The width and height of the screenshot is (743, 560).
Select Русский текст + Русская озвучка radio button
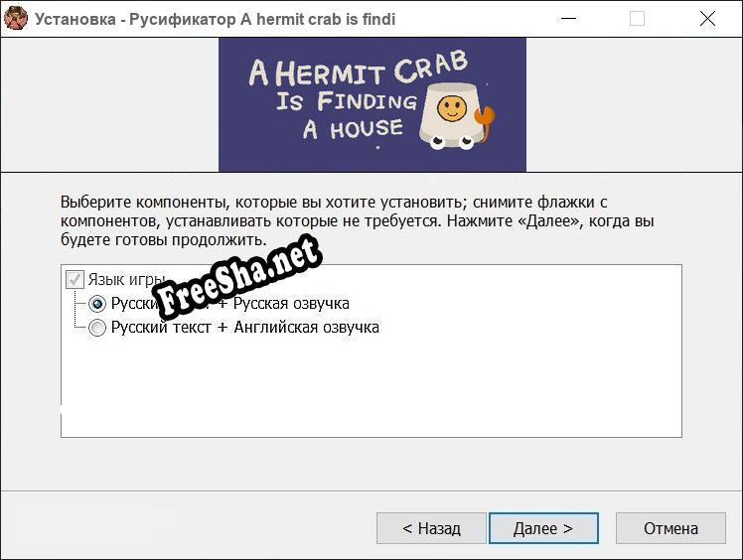(x=97, y=304)
